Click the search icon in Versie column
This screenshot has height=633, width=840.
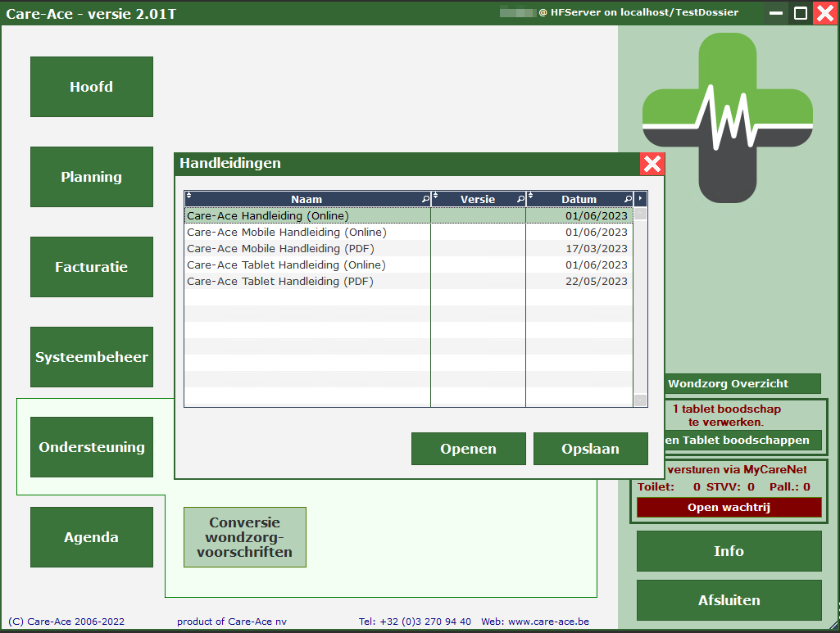point(520,199)
